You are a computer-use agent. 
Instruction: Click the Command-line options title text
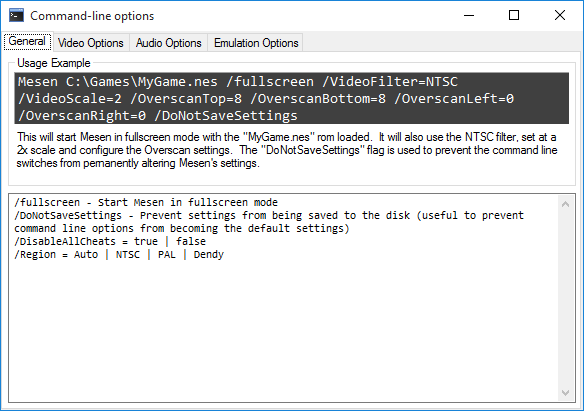tap(92, 16)
